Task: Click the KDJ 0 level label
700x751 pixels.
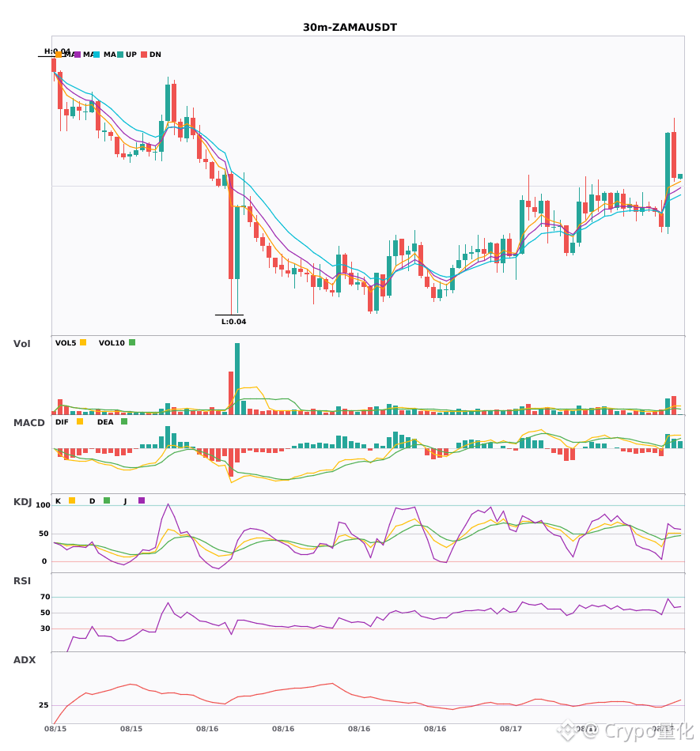Action: pyautogui.click(x=44, y=561)
